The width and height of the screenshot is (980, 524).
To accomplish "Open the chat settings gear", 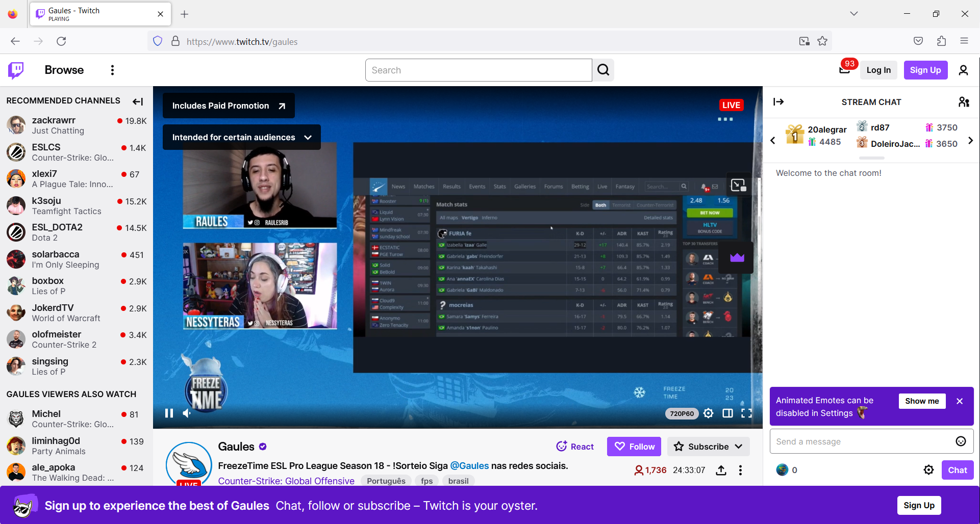I will [929, 469].
